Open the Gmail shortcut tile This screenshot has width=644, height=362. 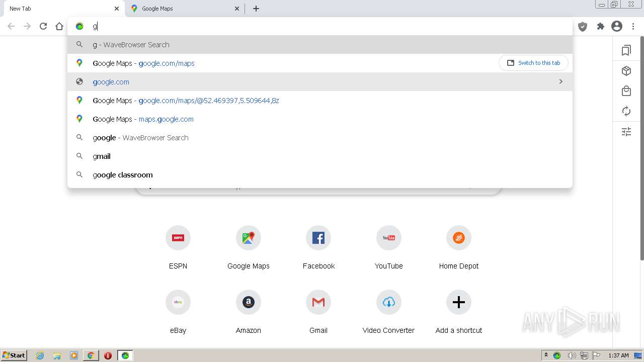point(318,302)
